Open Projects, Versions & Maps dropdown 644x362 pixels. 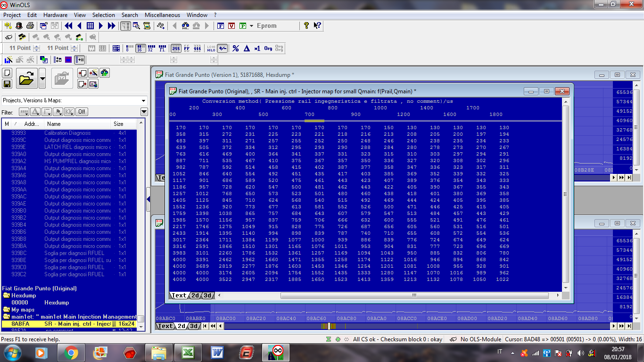(74, 100)
